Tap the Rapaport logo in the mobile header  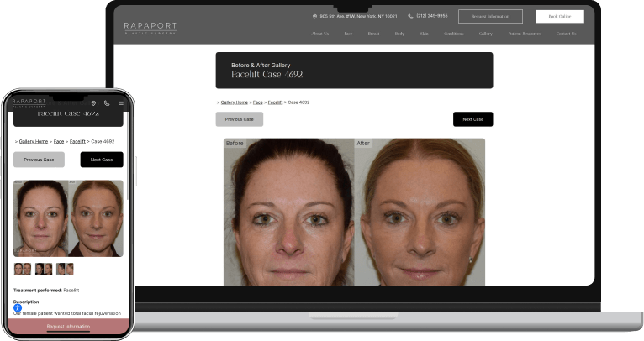pos(29,102)
